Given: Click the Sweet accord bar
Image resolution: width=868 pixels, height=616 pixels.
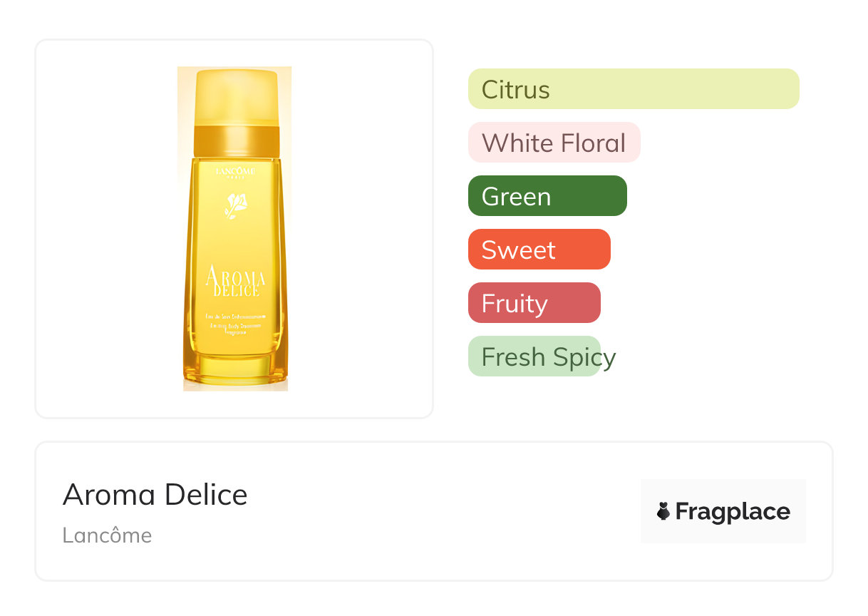Looking at the screenshot, I should [539, 250].
